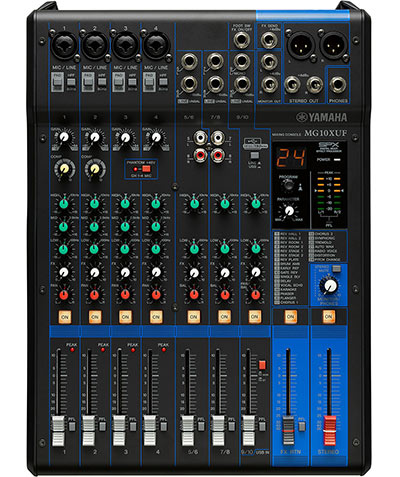Adjust the channel 3 GAIN knob

click(125, 137)
